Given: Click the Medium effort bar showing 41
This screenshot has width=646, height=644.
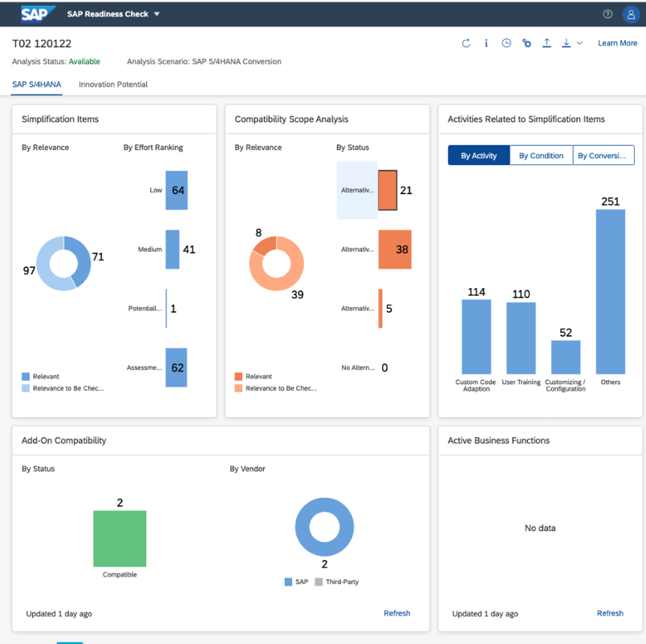Looking at the screenshot, I should click(x=173, y=249).
